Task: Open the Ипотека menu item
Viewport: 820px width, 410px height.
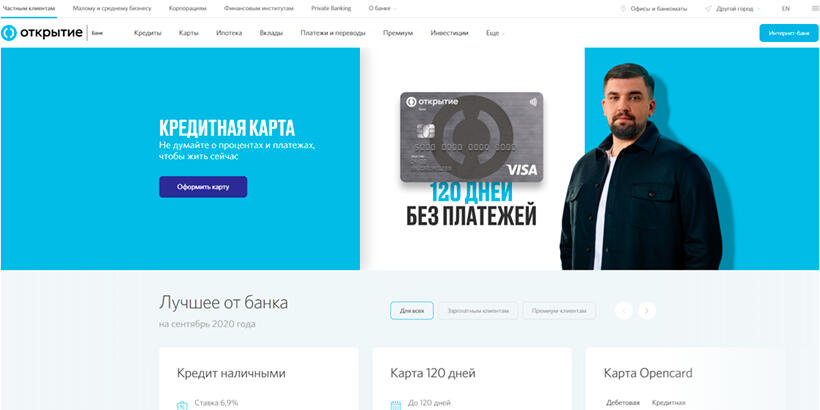Action: tap(229, 33)
